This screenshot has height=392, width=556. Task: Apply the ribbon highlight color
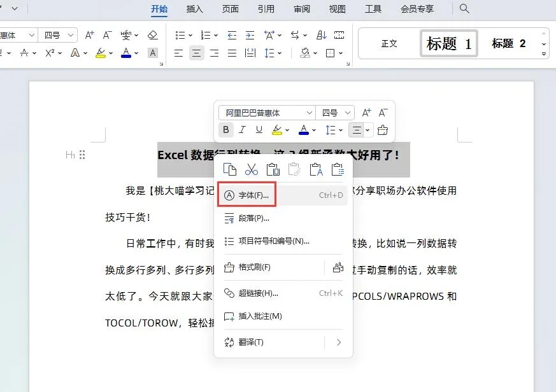(101, 53)
